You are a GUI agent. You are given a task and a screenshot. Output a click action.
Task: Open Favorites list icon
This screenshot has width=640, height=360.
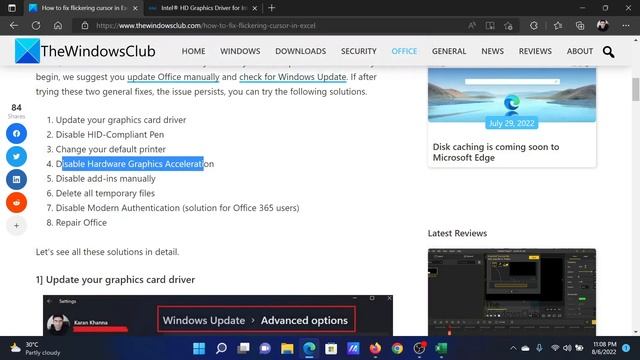(x=558, y=26)
